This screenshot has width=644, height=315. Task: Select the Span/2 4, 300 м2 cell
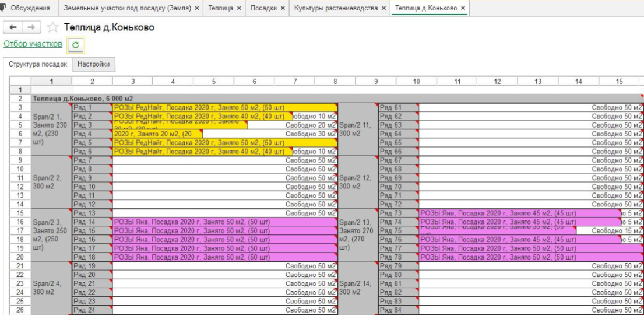pyautogui.click(x=51, y=288)
